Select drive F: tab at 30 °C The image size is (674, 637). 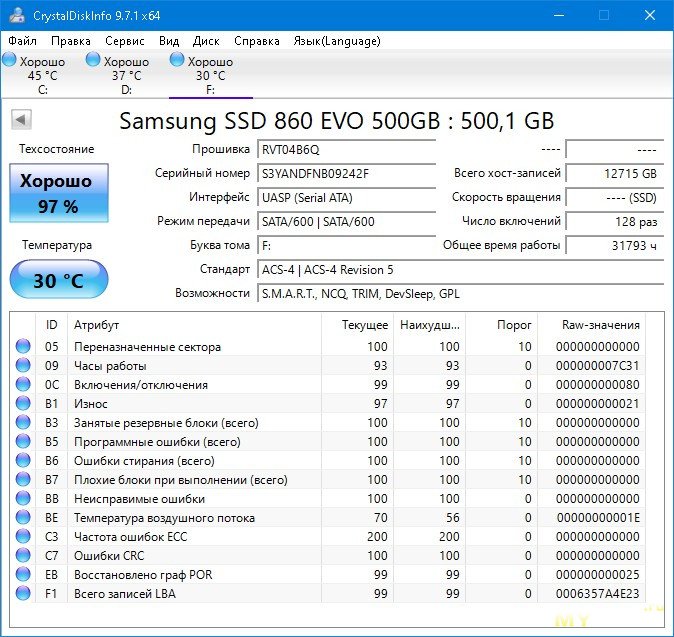[210, 75]
